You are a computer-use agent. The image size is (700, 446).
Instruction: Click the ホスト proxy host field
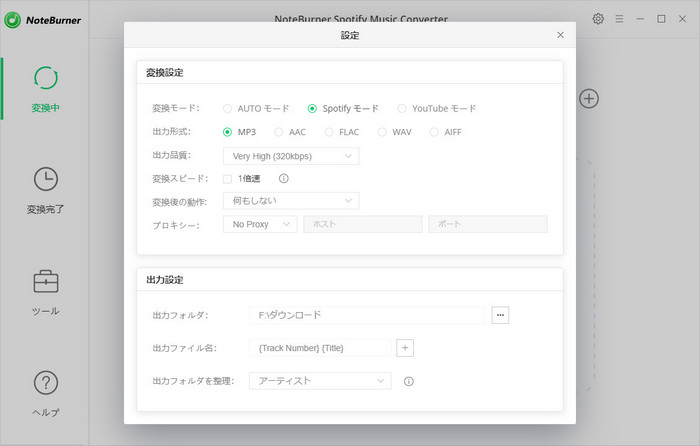[x=363, y=224]
